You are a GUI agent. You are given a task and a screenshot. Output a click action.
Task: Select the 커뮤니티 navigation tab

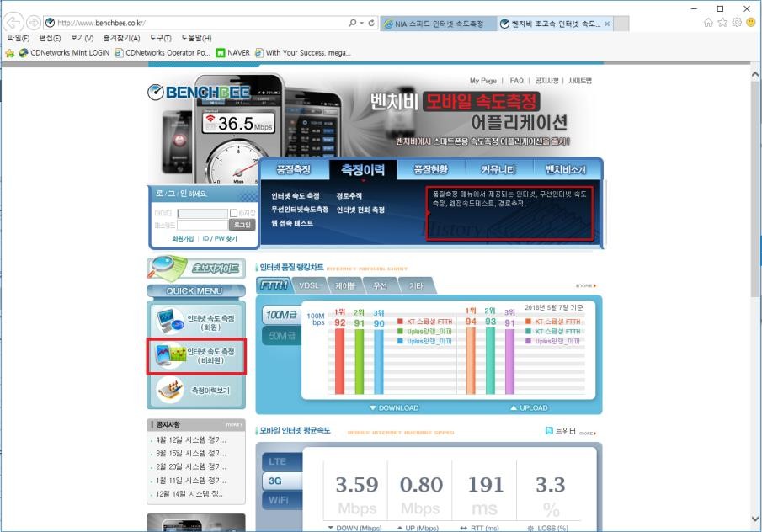coord(498,169)
